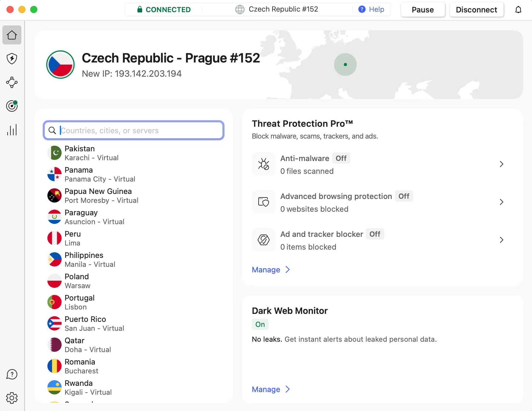The image size is (532, 411).
Task: Expand Anti-malware row chevron
Action: [x=501, y=164]
